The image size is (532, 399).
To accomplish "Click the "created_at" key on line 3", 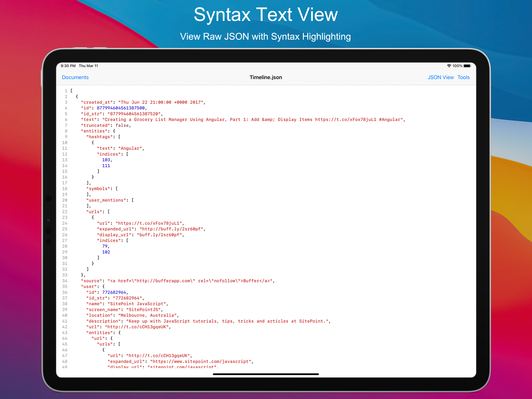I will (x=97, y=102).
